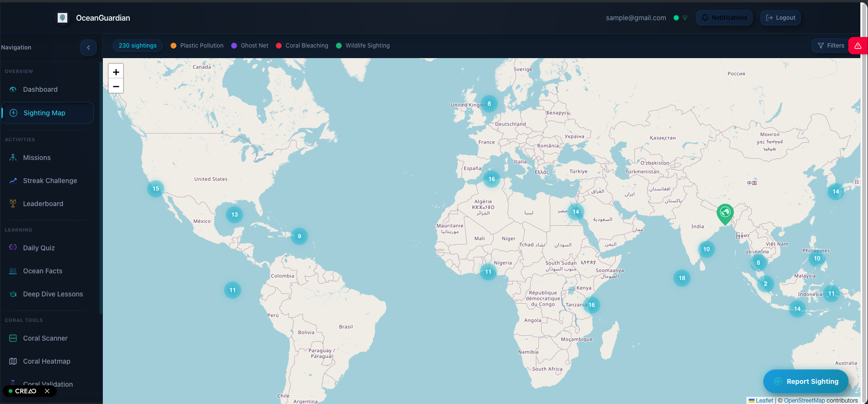This screenshot has height=404, width=868.
Task: Toggle the Ghost Net legend filter
Action: click(x=250, y=46)
